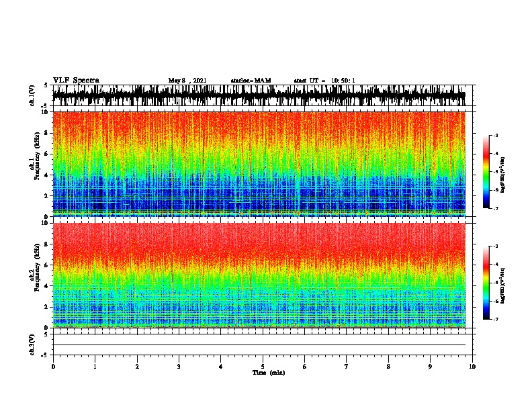The height and width of the screenshot is (411, 532).
Task: Click the time axis tick label "10"
Action: click(x=472, y=367)
